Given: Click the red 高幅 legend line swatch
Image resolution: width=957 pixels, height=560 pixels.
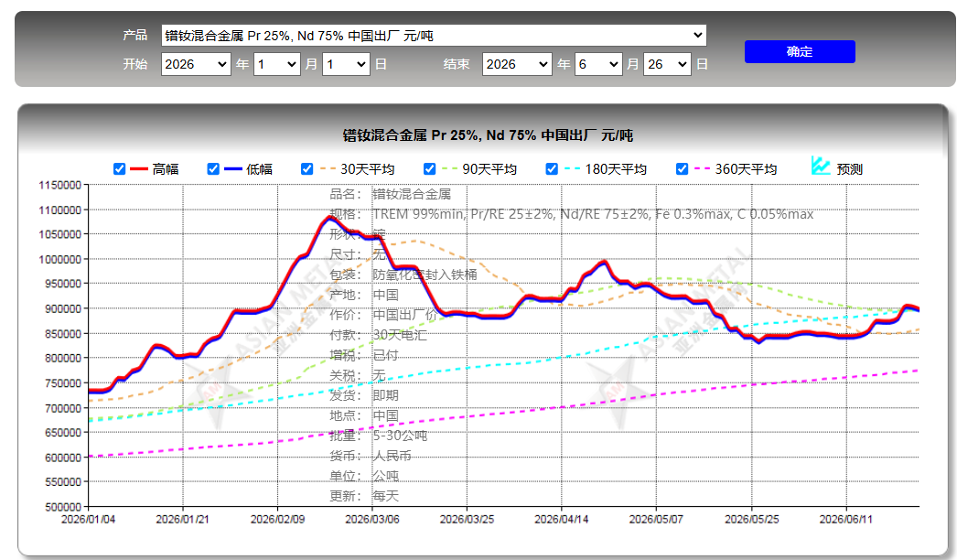Looking at the screenshot, I should coord(139,169).
